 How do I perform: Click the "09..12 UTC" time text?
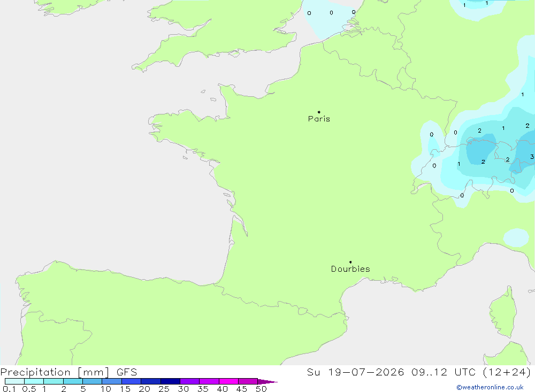pyautogui.click(x=444, y=372)
